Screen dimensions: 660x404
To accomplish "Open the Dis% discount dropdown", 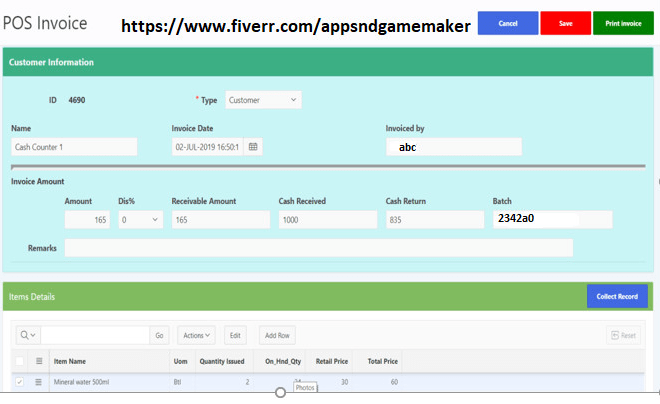I will point(141,220).
